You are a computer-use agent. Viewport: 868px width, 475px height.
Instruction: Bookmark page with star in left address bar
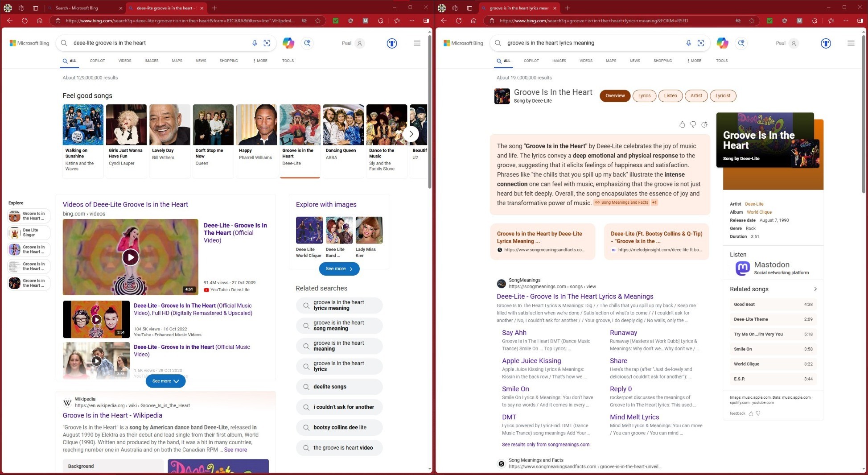317,21
